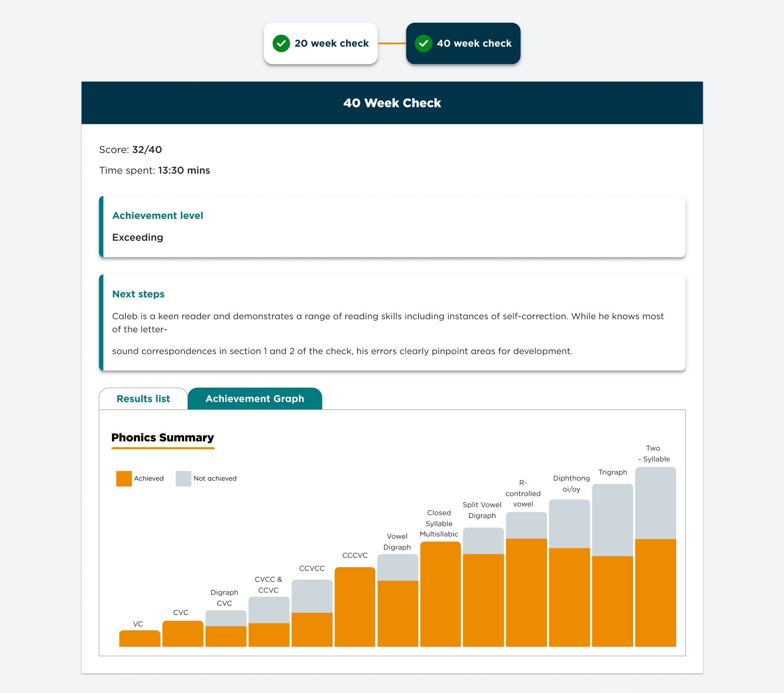Open the 20 week check step
The height and width of the screenshot is (693, 784).
click(321, 43)
